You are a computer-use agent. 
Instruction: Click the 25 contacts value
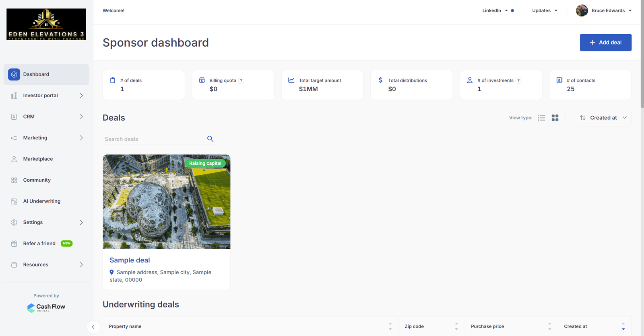coord(571,89)
